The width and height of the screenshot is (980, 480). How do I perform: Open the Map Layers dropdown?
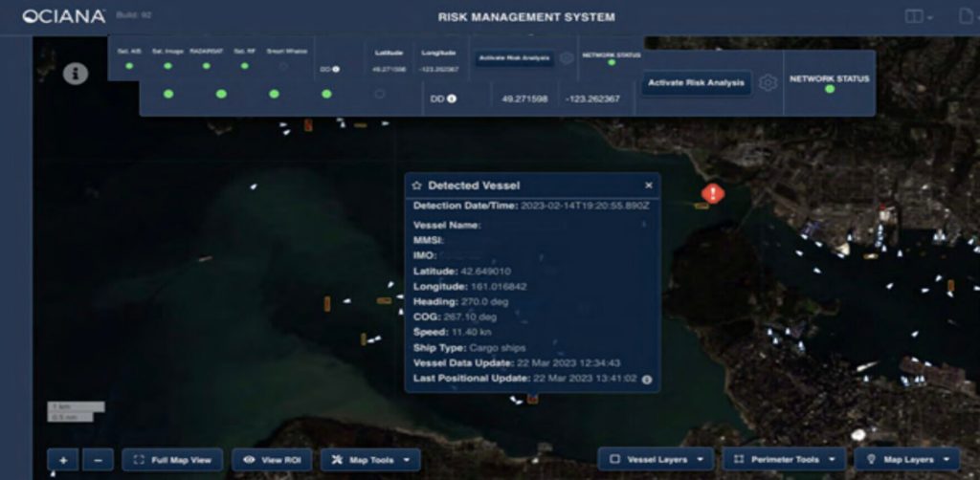click(x=906, y=460)
